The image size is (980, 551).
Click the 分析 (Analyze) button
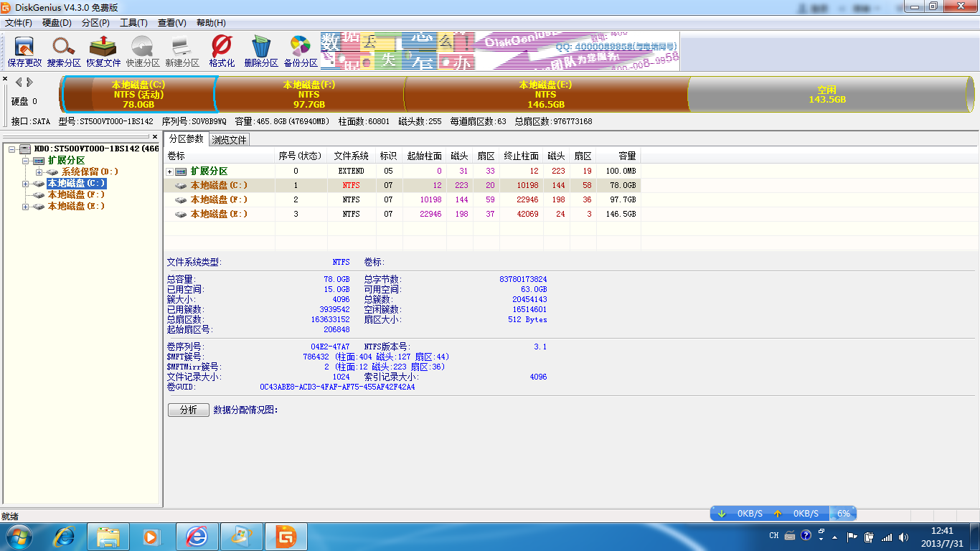(189, 410)
